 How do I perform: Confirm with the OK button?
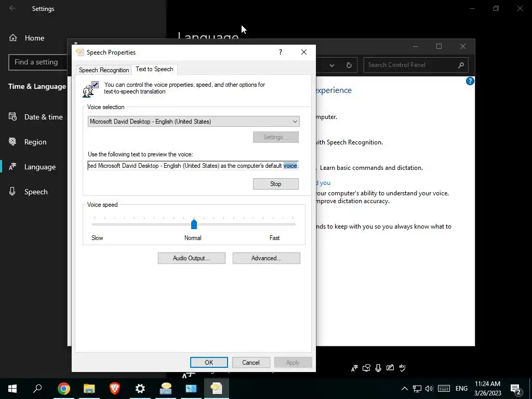point(209,362)
